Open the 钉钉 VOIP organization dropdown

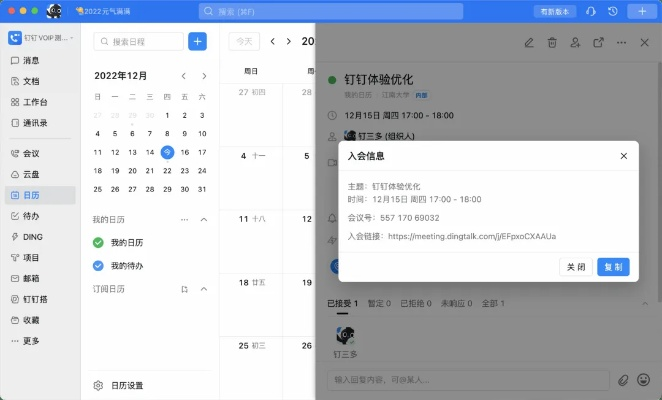click(40, 37)
